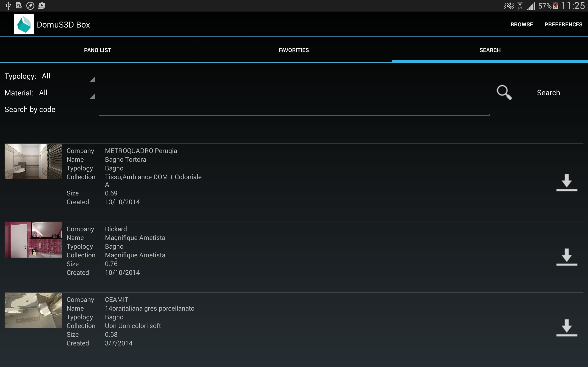Open the Browse menu item
The height and width of the screenshot is (367, 588).
[x=522, y=25]
